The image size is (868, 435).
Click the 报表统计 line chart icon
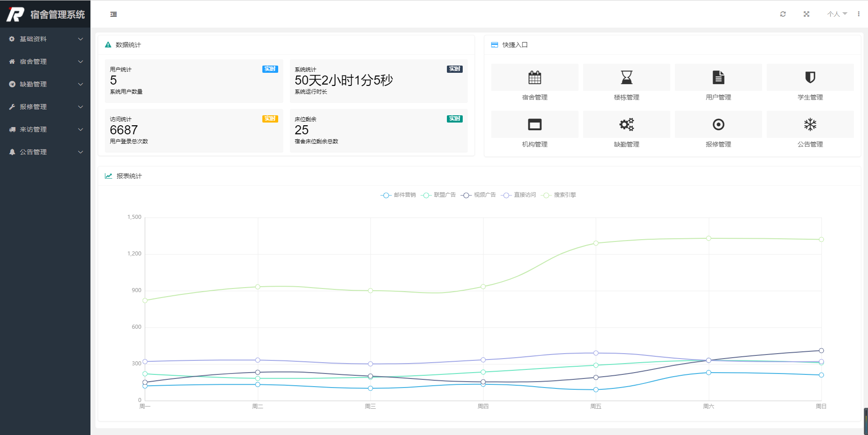pos(109,176)
